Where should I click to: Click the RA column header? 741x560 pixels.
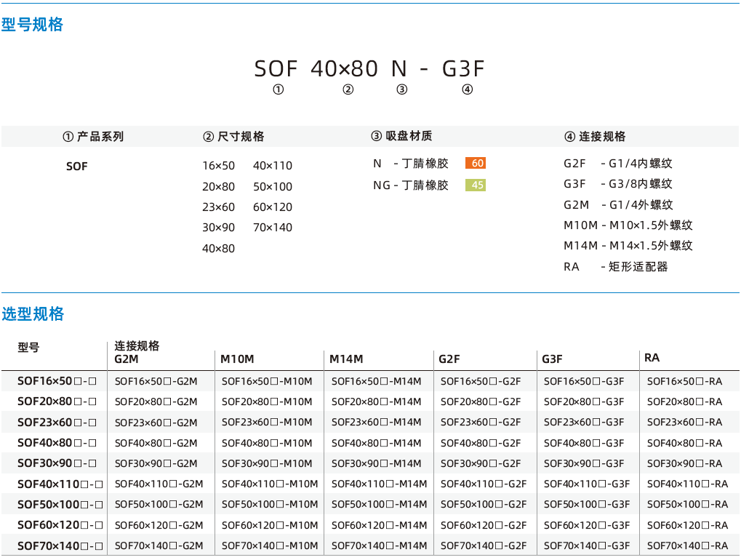tap(652, 358)
